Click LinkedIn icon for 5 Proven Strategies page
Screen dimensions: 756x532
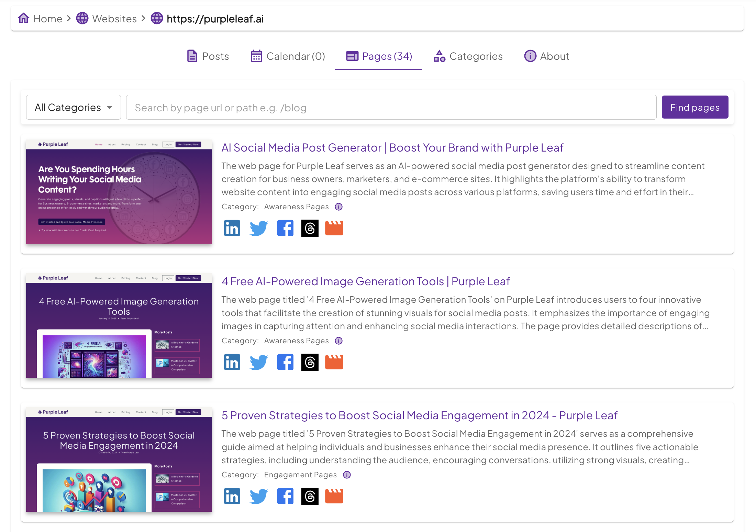(232, 496)
